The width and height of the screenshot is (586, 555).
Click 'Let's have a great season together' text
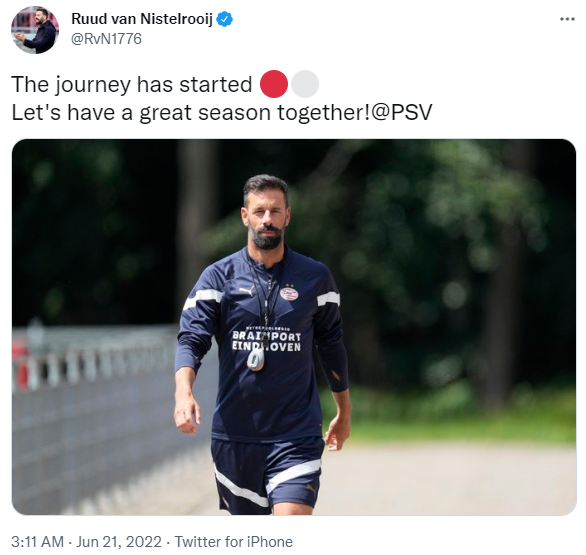(191, 112)
